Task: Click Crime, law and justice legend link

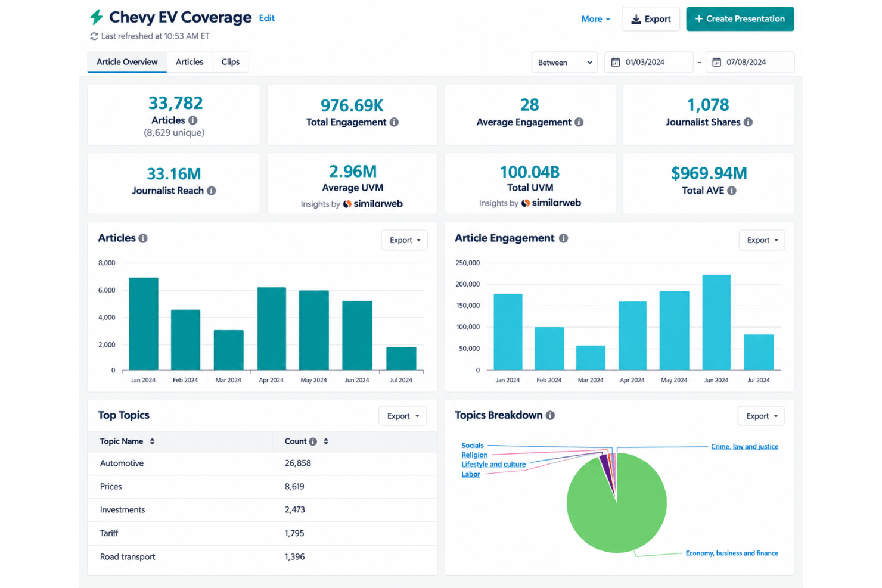Action: coord(744,446)
